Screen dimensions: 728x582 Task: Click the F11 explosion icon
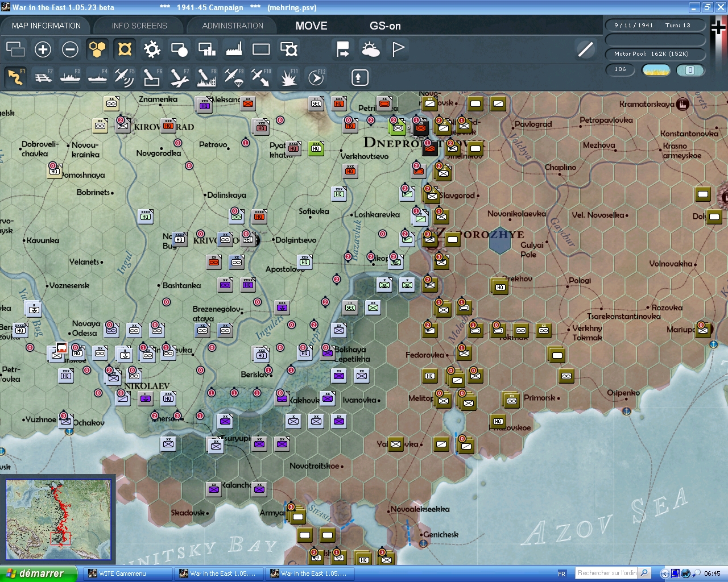pyautogui.click(x=289, y=77)
